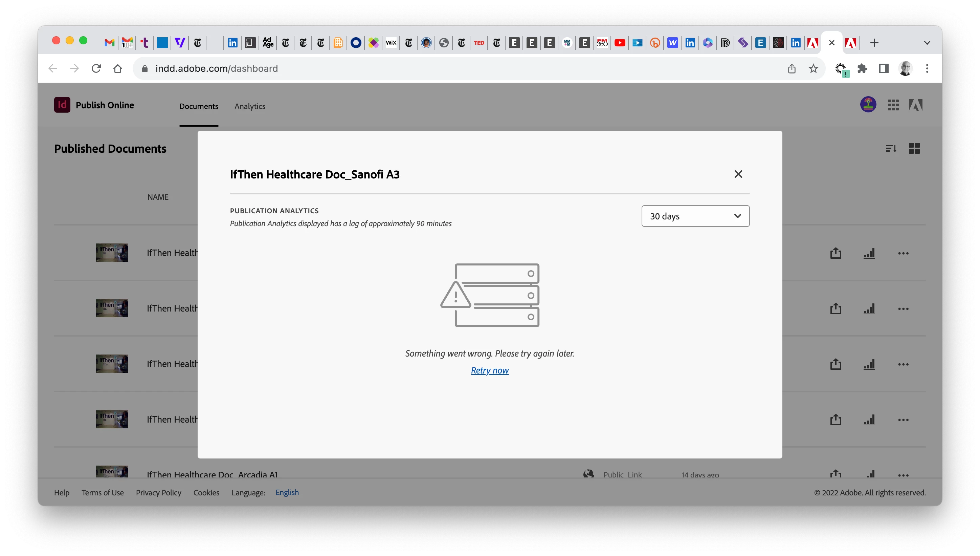Viewport: 980px width, 556px height.
Task: Open the 30 days time range dropdown
Action: point(695,216)
